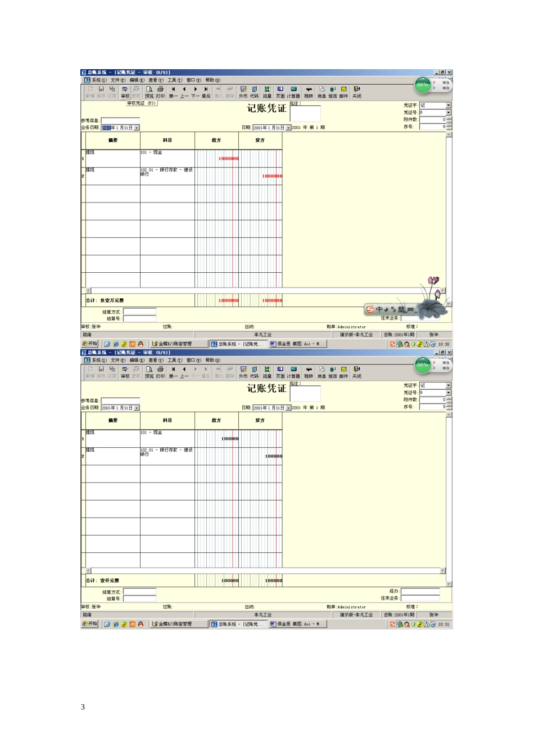
Task: Expand 凭证字 dropdown in (8/9) window
Action: click(x=449, y=105)
